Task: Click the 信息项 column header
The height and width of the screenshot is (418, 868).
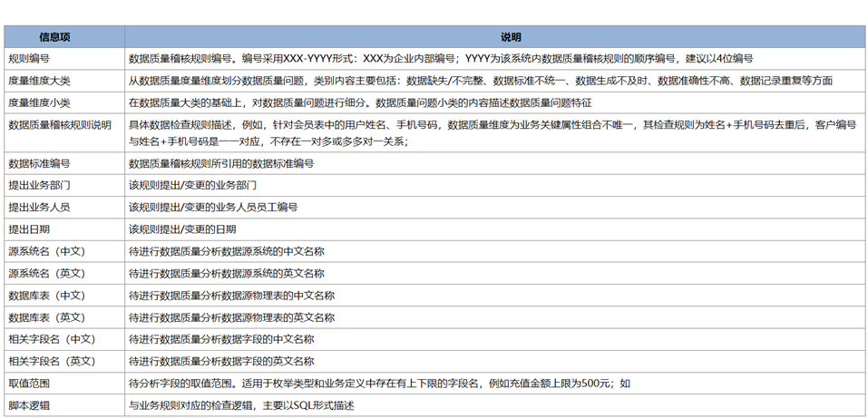Action: tap(63, 37)
